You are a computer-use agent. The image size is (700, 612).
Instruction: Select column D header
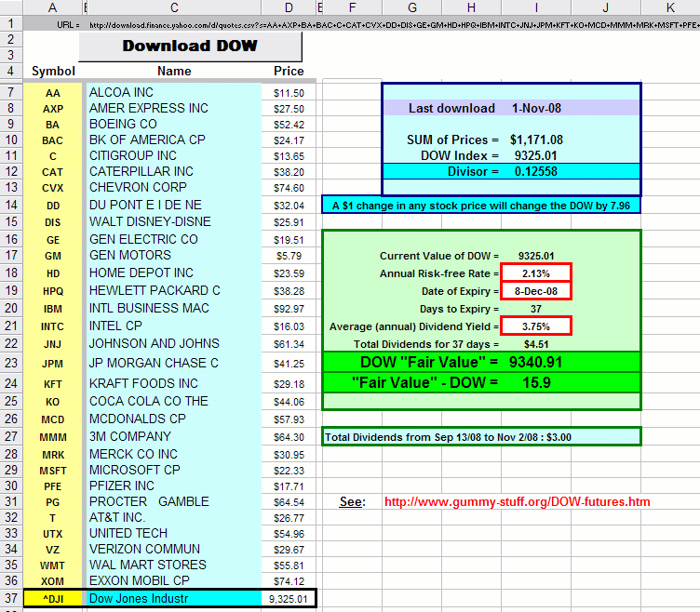pyautogui.click(x=289, y=7)
